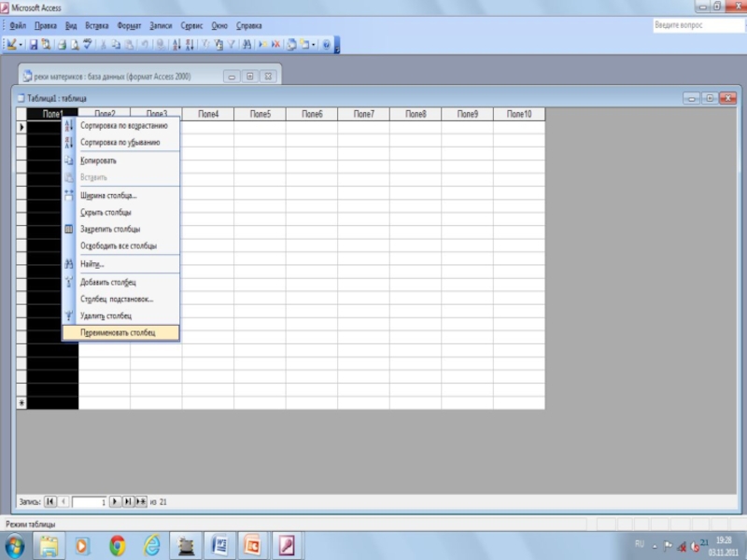The image size is (747, 560).
Task: Open the View mode dropdown arrow in the toolbar
Action: pyautogui.click(x=21, y=44)
